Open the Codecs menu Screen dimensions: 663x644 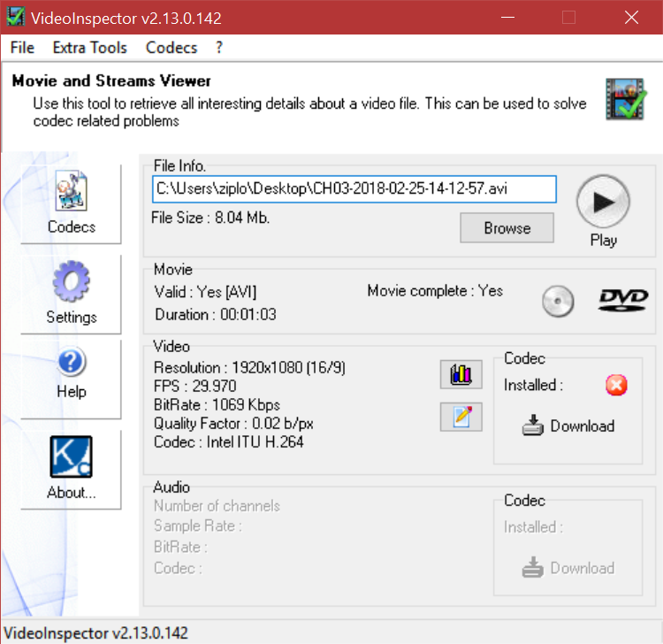pos(171,48)
